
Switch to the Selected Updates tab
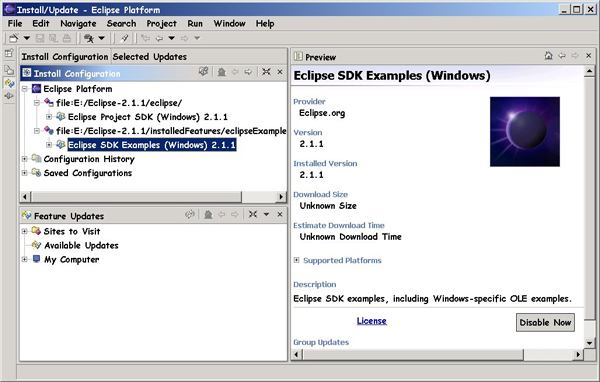[150, 57]
